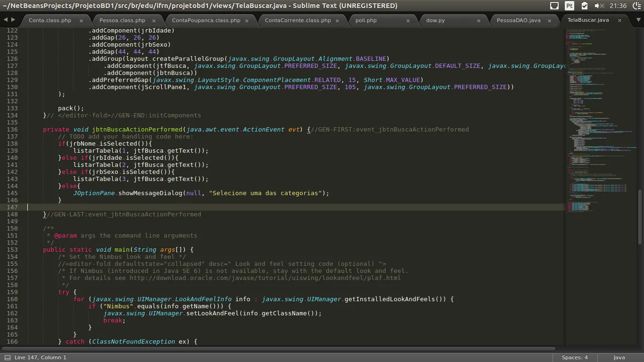Open the Java syntax selector in status bar
Viewport: 644px width, 362px height.
619,357
